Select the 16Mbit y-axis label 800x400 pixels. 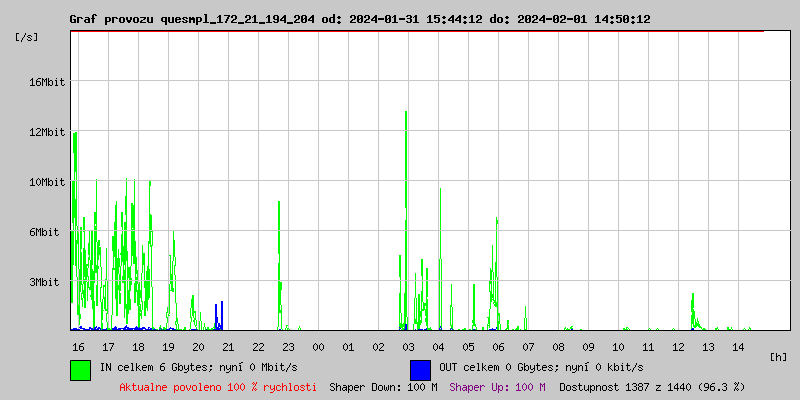(47, 82)
